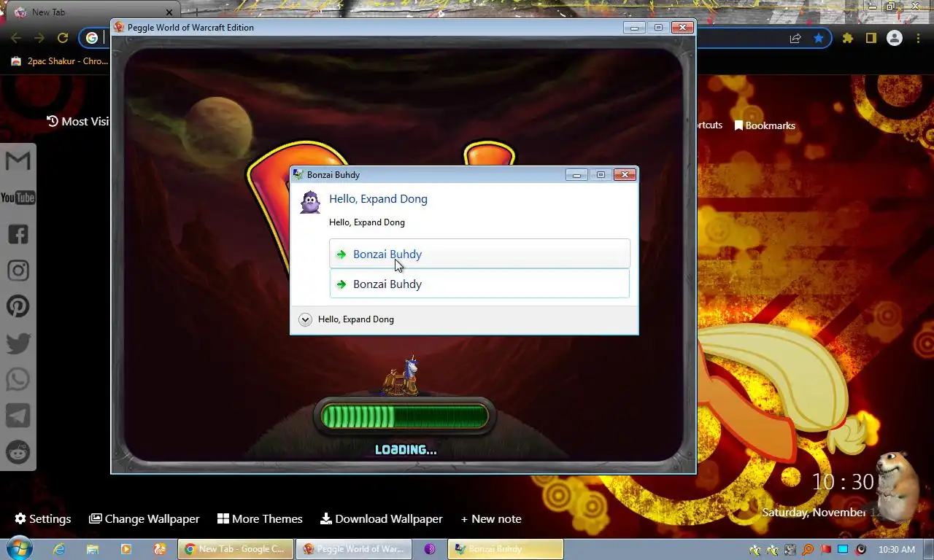The image size is (934, 560).
Task: Click the red flag tray icon
Action: tap(826, 549)
